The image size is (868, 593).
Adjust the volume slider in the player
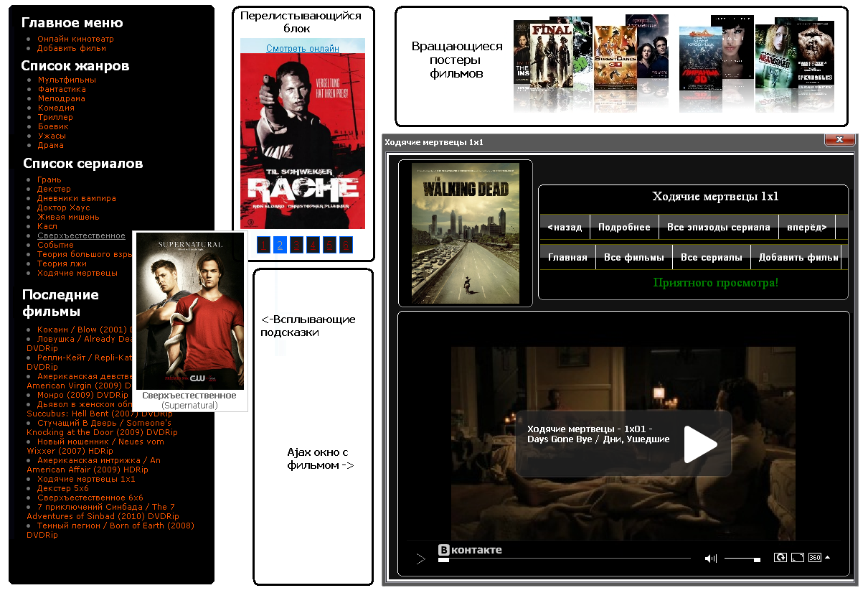[742, 559]
